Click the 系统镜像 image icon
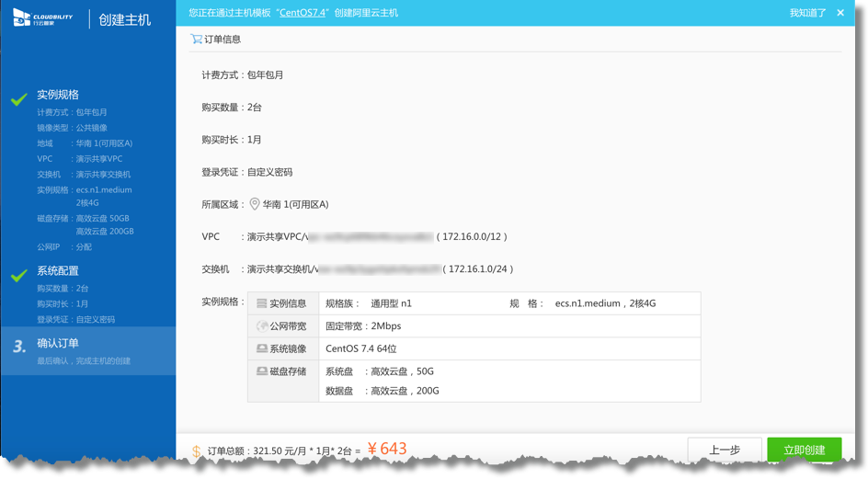The image size is (868, 479). 262,349
